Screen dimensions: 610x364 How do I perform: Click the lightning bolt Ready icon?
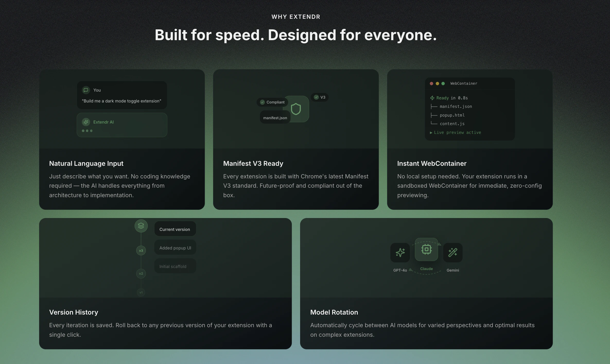click(x=432, y=98)
